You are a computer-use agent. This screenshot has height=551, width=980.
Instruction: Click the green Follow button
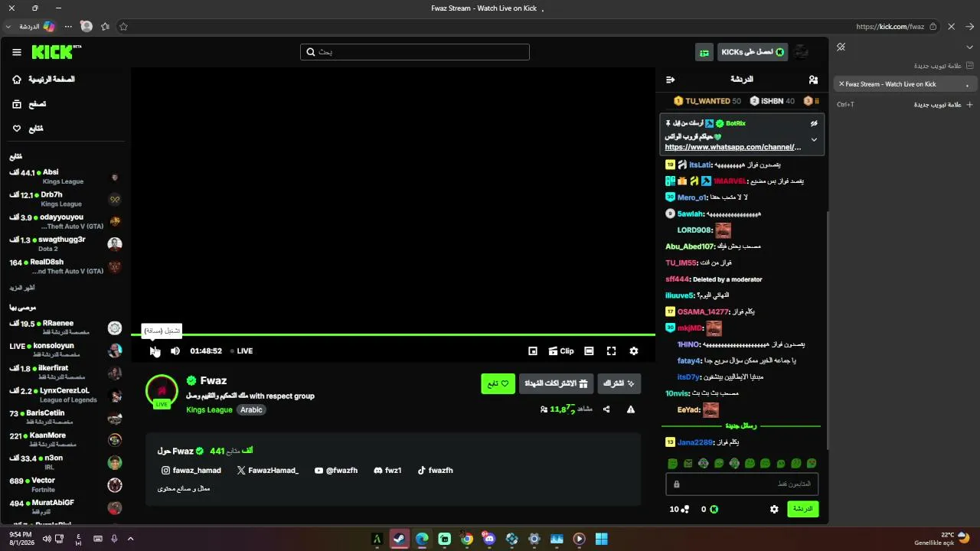(498, 383)
